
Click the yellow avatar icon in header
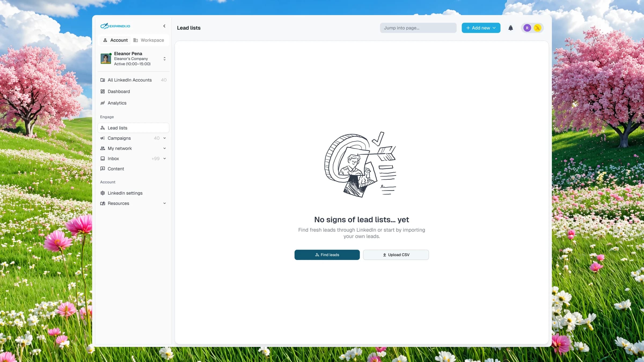537,28
